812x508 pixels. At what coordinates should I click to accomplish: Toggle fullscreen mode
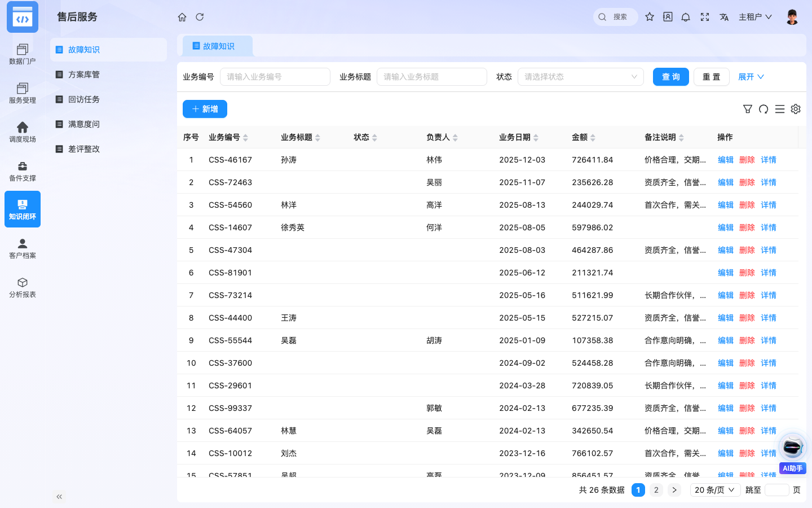(x=705, y=17)
